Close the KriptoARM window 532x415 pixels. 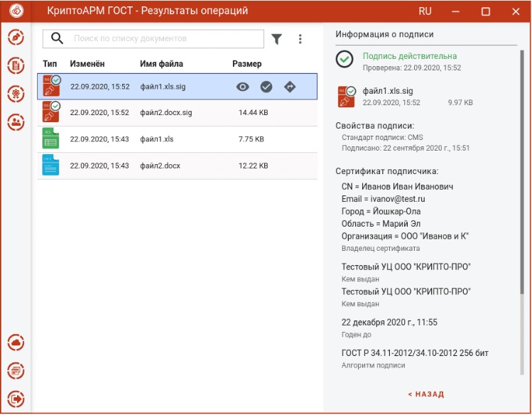[516, 11]
